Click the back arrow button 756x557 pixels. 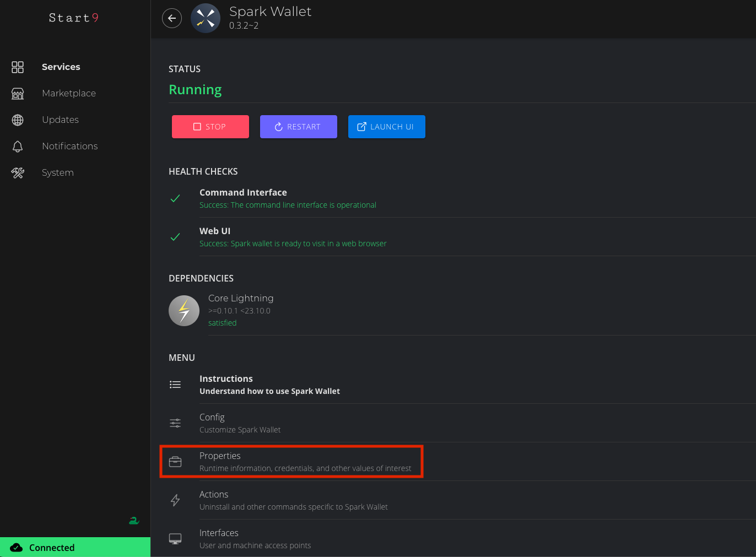[172, 18]
